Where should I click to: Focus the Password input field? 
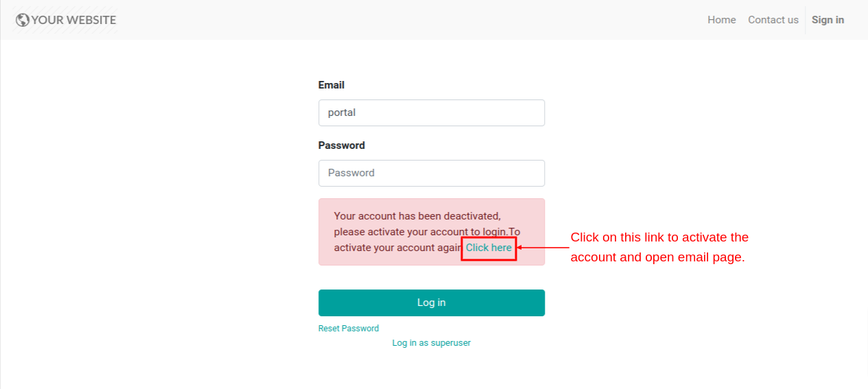coord(432,173)
